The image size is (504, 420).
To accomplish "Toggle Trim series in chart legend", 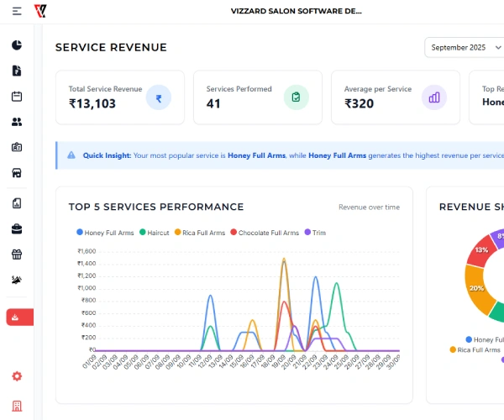I will tap(315, 233).
